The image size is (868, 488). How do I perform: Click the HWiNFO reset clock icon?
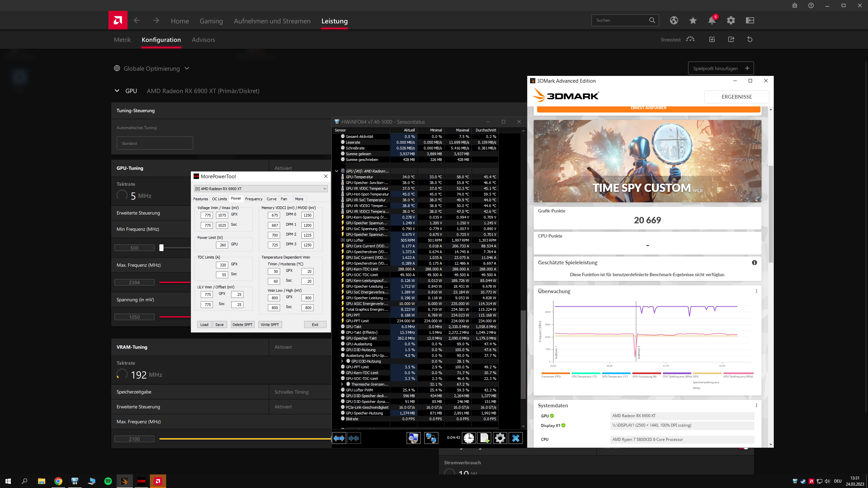click(469, 438)
